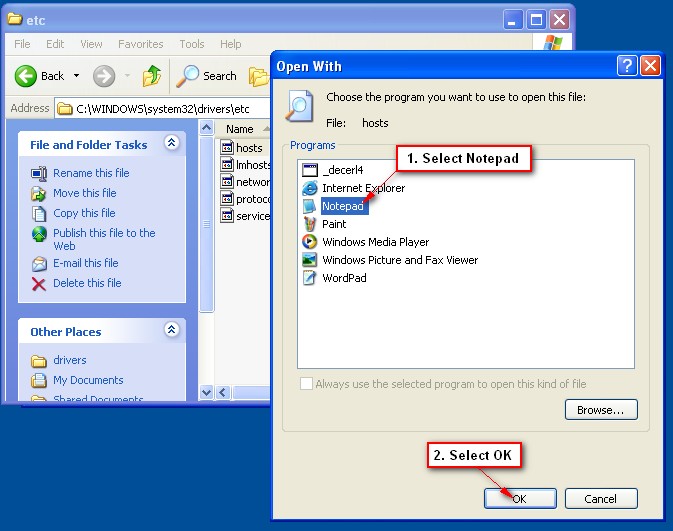Collapse the Other Places panel
This screenshot has width=673, height=531.
(172, 329)
